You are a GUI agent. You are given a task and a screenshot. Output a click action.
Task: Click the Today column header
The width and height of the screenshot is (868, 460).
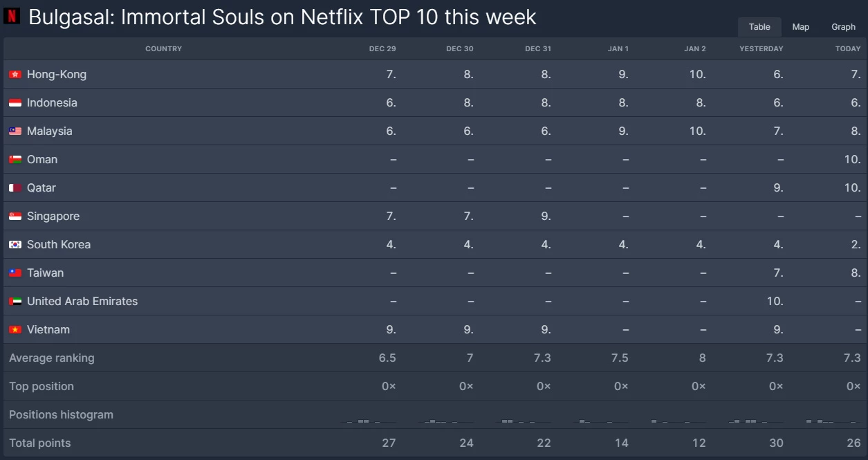point(848,49)
